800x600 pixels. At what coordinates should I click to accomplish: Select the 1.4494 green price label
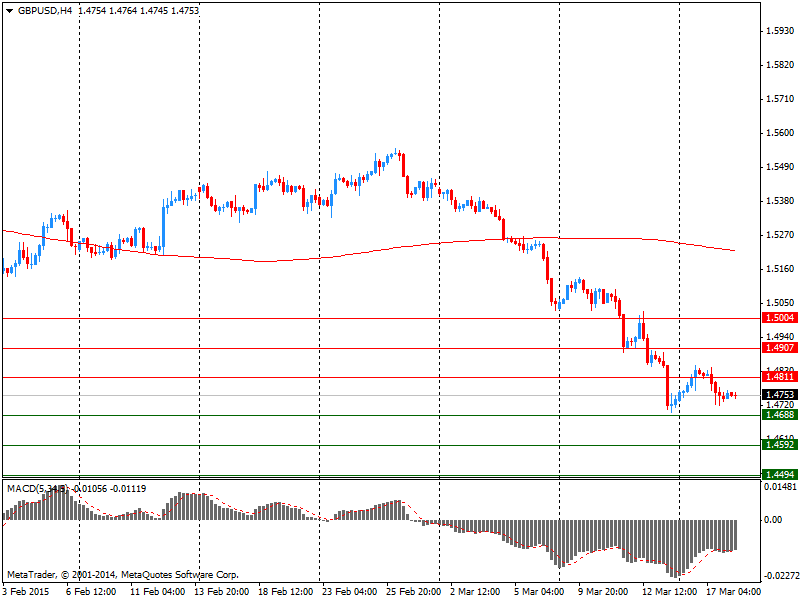click(x=780, y=474)
